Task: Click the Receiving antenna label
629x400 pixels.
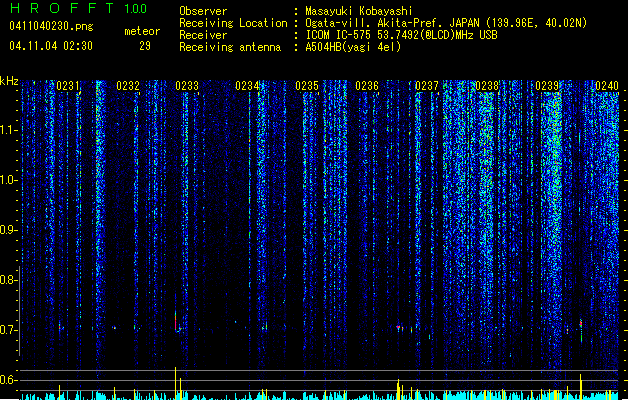Action: [230, 47]
